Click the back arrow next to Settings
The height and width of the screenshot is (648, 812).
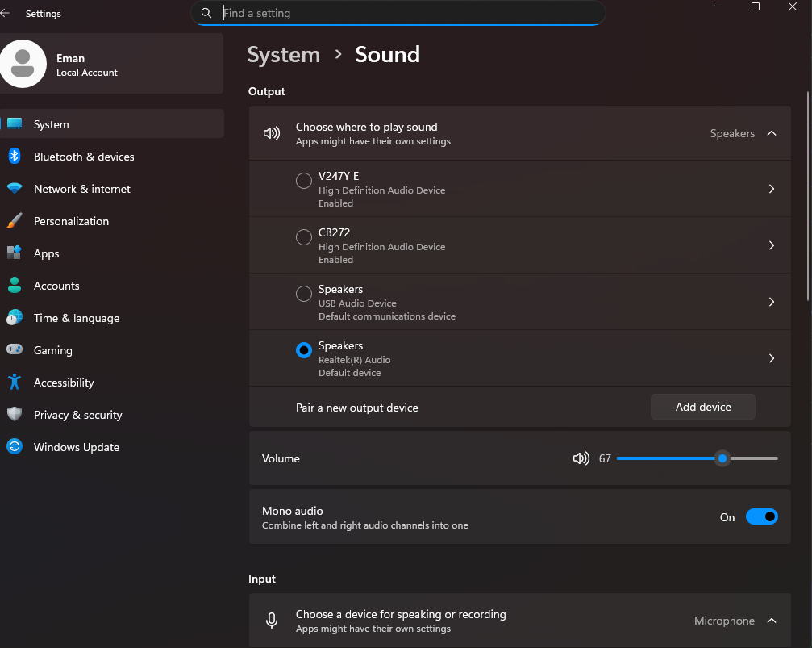(5, 13)
